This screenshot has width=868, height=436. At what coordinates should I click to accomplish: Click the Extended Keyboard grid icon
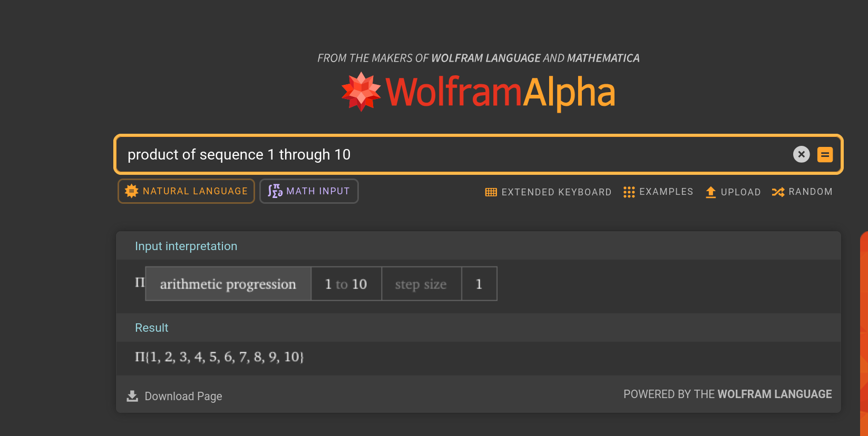[491, 192]
